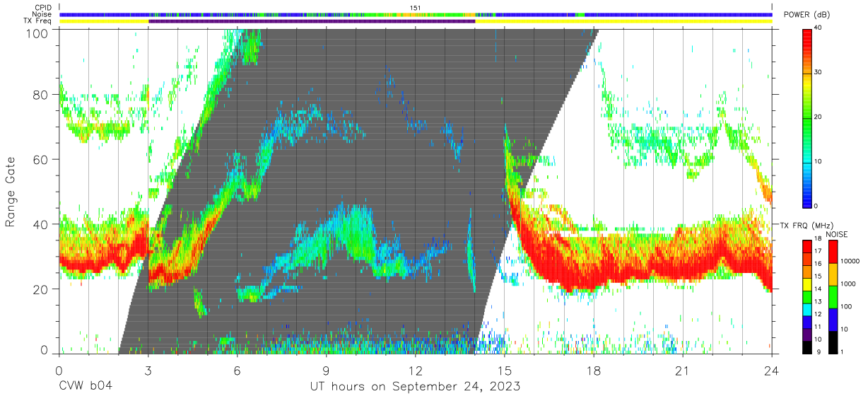Click the hour 18 tick label
Screen dimensions: 868x401
(594, 370)
